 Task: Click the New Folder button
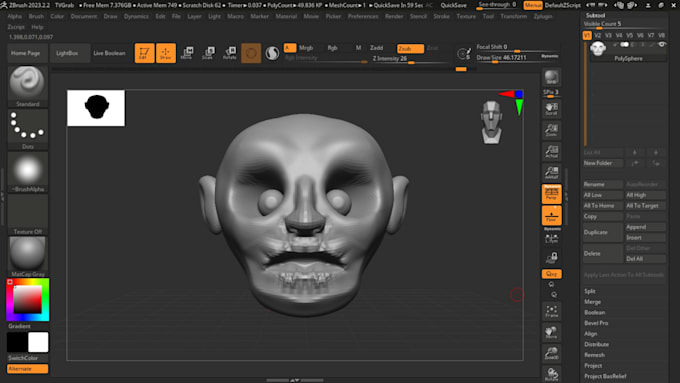(603, 163)
